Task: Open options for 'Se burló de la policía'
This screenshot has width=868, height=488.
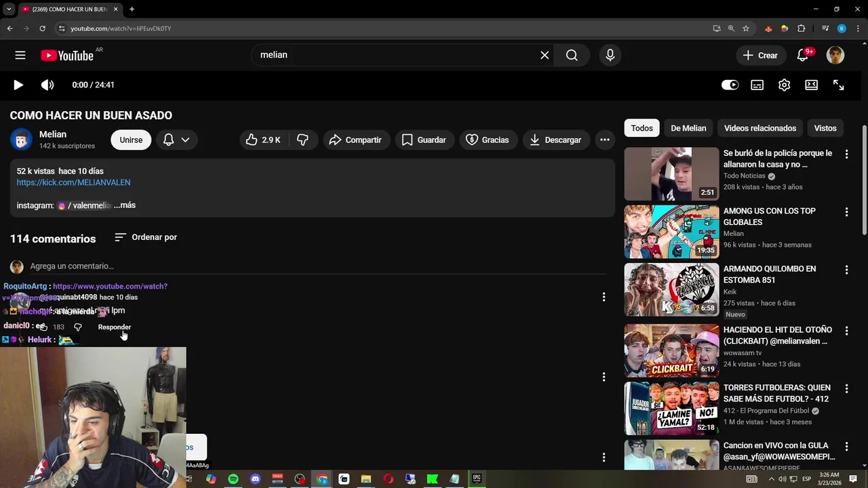Action: (x=846, y=155)
